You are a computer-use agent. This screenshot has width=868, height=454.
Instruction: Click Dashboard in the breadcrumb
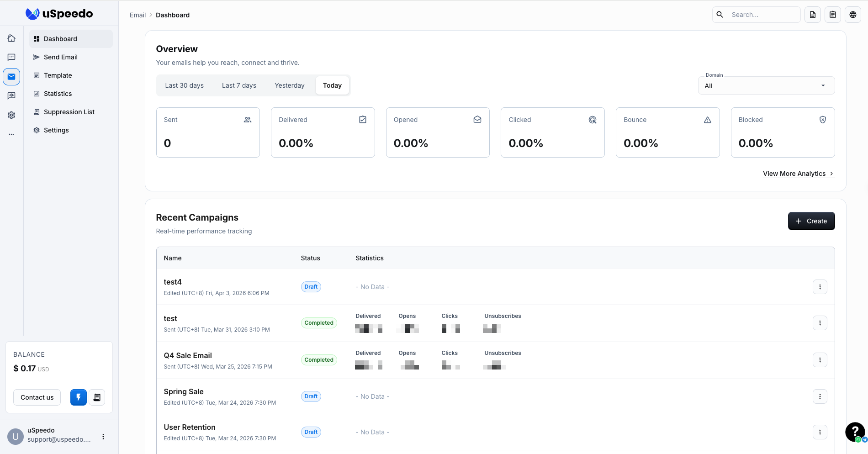coord(173,15)
